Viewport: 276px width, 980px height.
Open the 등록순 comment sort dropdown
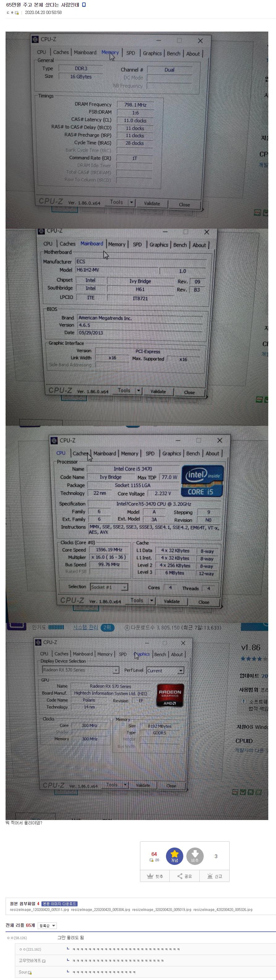tap(47, 926)
